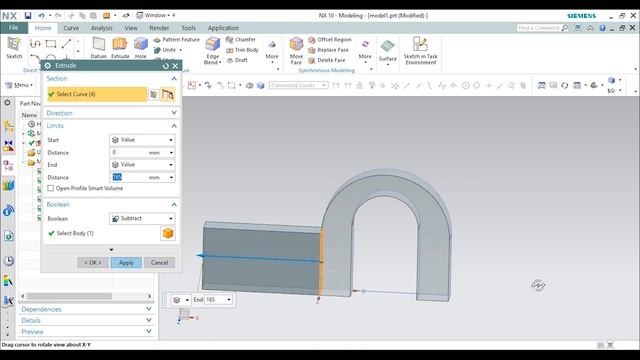Choose the Replace Face tool
Viewport: 640px width, 360px height.
tap(329, 50)
